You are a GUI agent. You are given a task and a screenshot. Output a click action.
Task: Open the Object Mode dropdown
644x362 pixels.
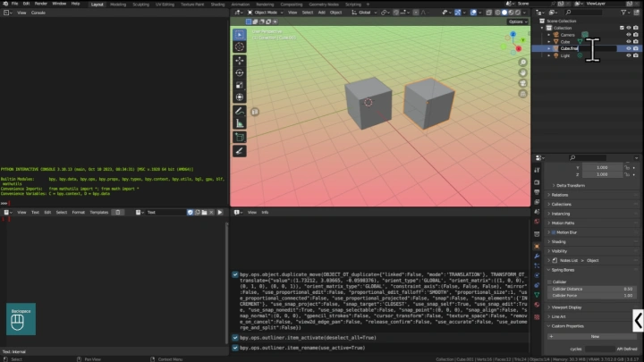(267, 13)
